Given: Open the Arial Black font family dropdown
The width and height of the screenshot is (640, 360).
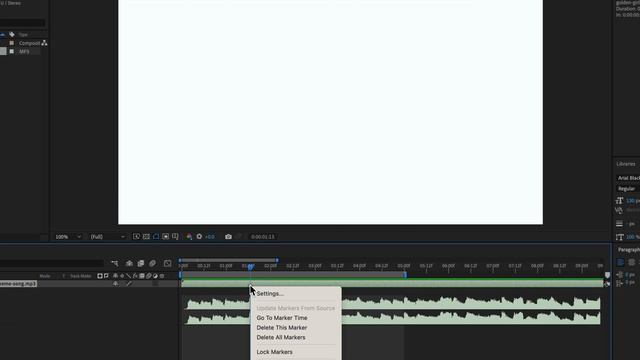Looking at the screenshot, I should 628,178.
